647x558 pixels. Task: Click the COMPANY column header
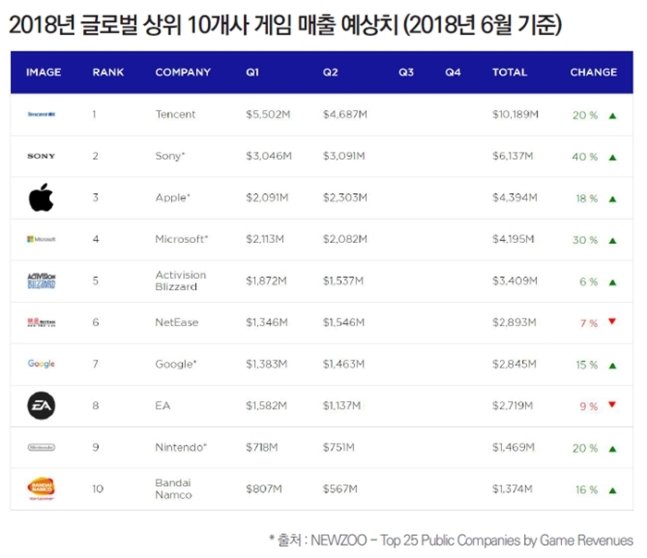pyautogui.click(x=183, y=72)
